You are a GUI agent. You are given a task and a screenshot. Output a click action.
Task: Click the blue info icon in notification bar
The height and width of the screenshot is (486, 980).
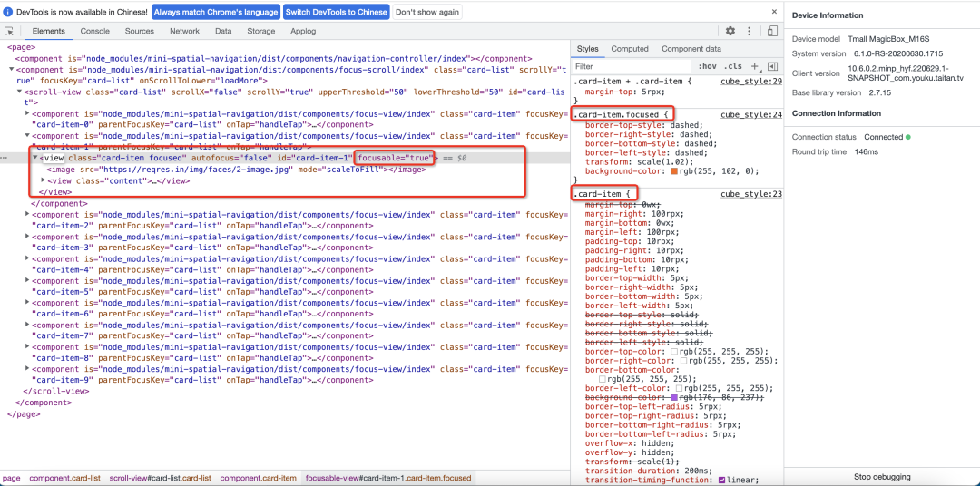pyautogui.click(x=7, y=12)
